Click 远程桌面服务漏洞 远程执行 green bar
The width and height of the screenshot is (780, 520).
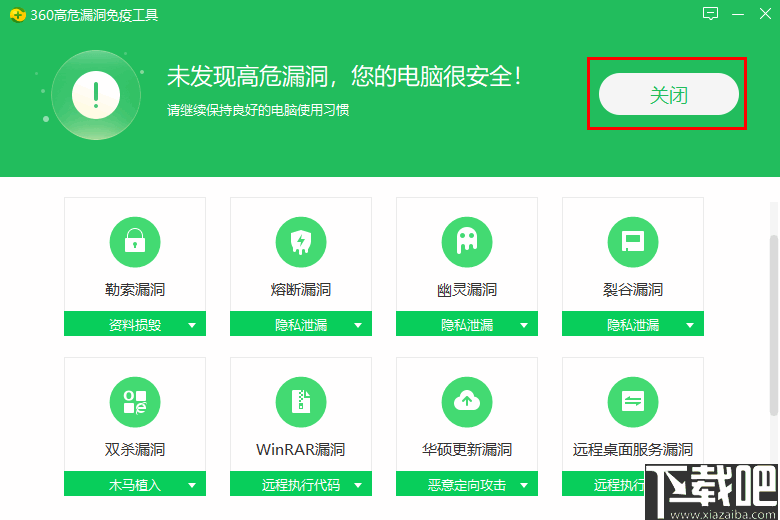(x=603, y=484)
